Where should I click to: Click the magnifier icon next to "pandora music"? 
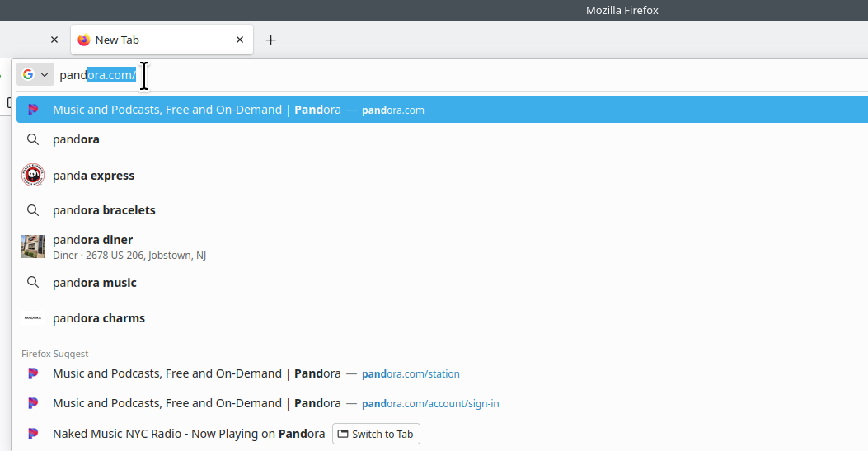click(33, 283)
